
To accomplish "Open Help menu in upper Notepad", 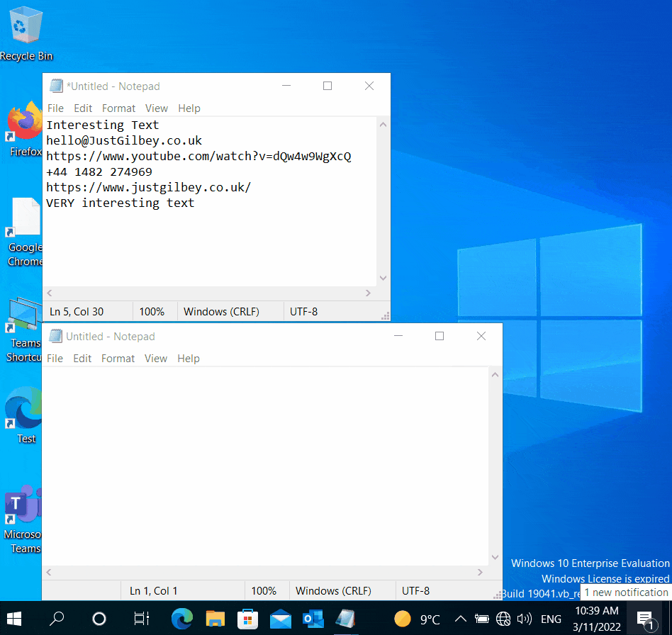I will 189,108.
